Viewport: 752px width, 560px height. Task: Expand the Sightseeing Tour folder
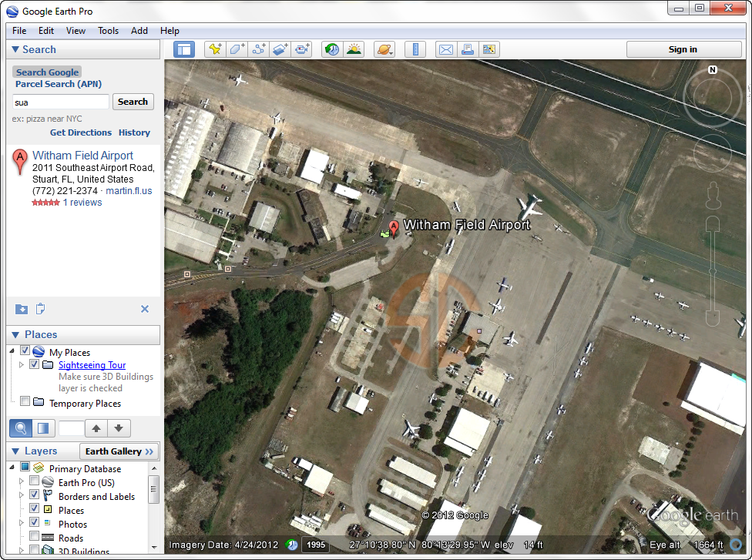21,364
